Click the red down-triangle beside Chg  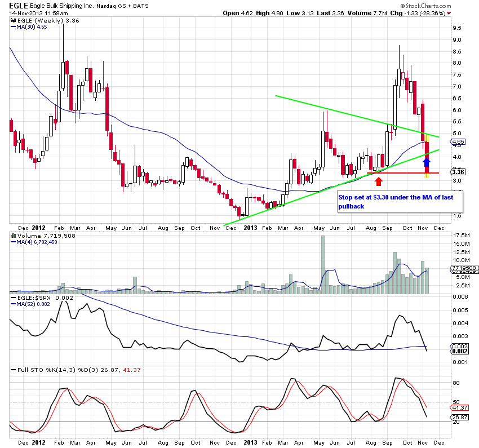point(449,14)
